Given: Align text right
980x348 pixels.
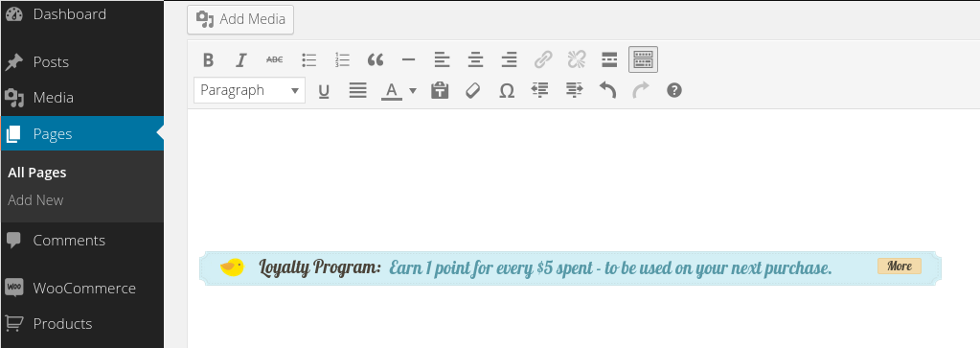Looking at the screenshot, I should point(510,60).
